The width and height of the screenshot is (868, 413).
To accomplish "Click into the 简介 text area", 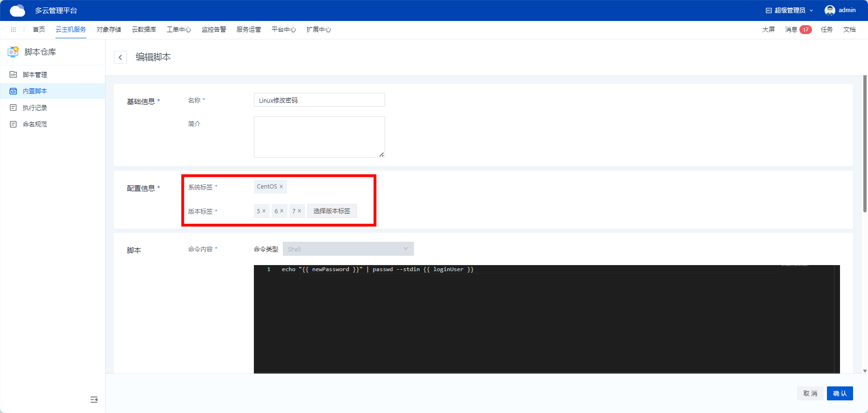I will point(319,137).
